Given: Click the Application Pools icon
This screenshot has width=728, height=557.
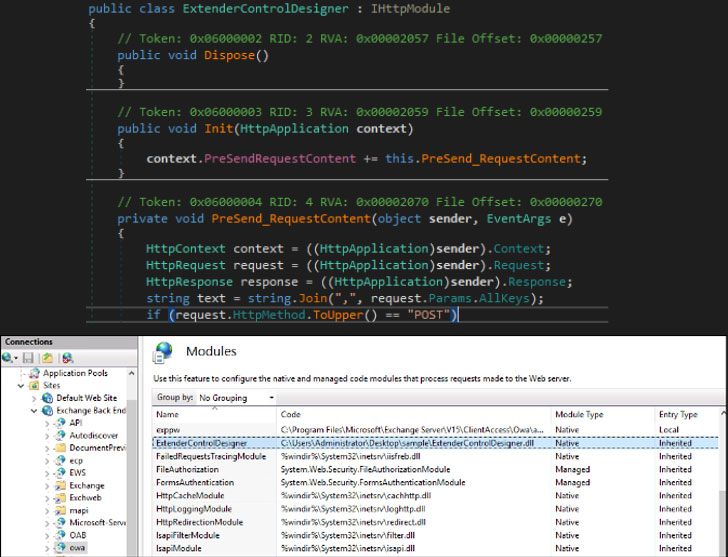Looking at the screenshot, I should click(x=34, y=372).
